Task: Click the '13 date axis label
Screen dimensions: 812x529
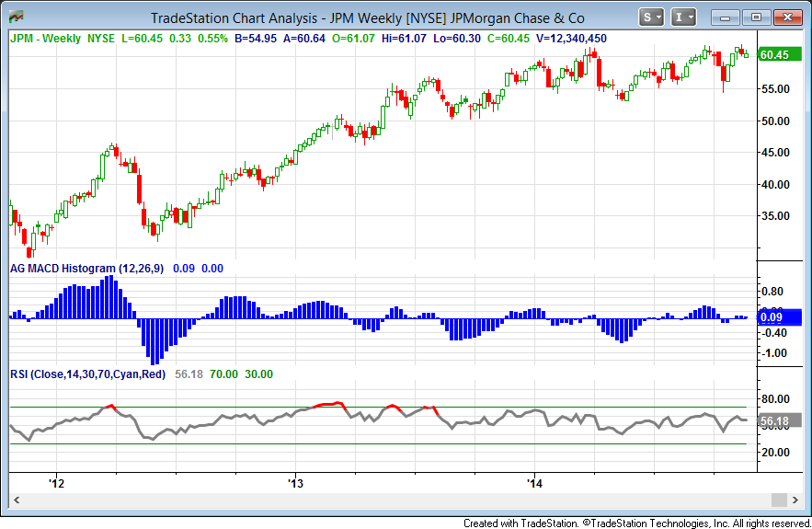Action: [296, 483]
